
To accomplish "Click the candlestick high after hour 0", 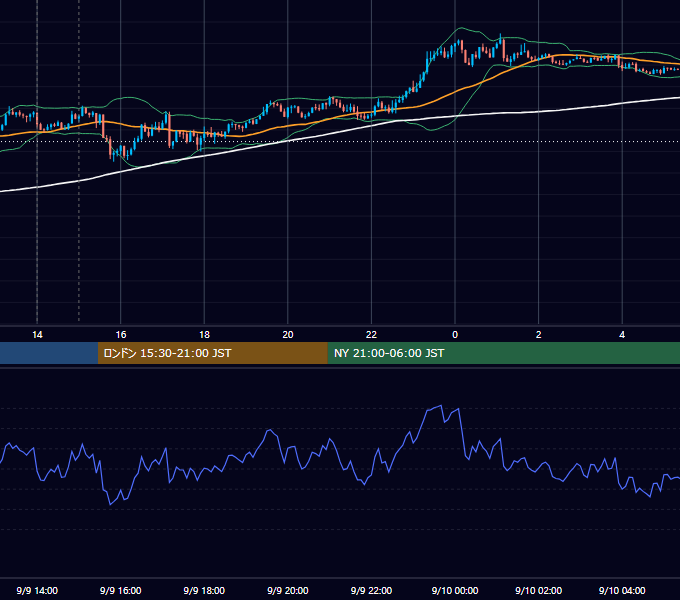I will coord(500,36).
